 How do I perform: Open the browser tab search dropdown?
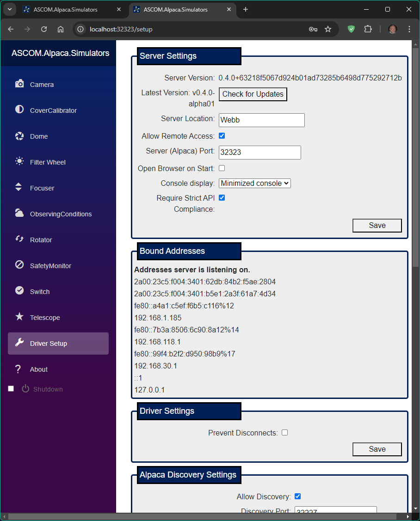pos(9,9)
